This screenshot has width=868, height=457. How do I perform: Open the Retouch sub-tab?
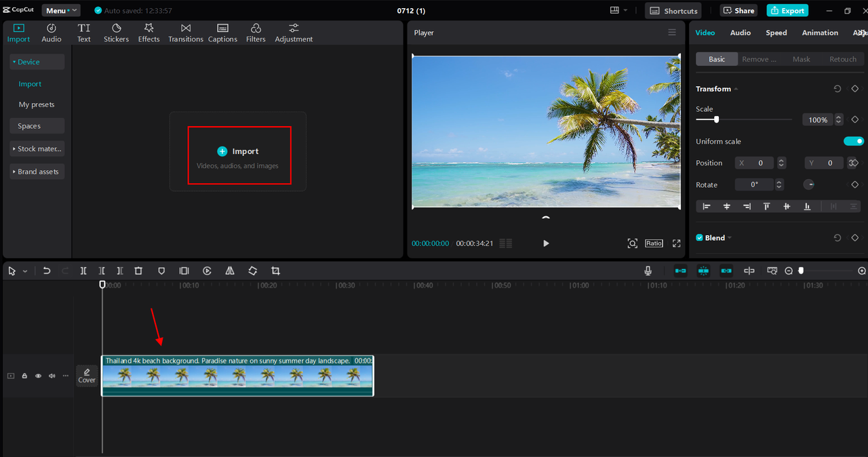[x=843, y=59]
